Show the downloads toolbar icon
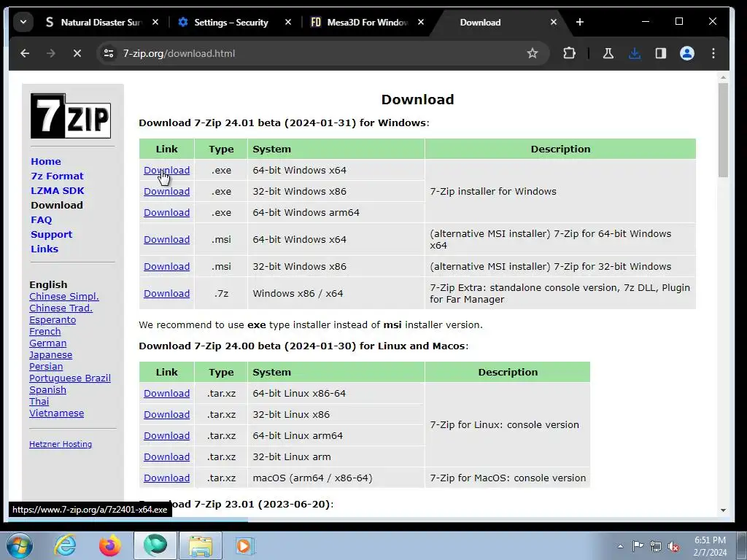 [634, 53]
